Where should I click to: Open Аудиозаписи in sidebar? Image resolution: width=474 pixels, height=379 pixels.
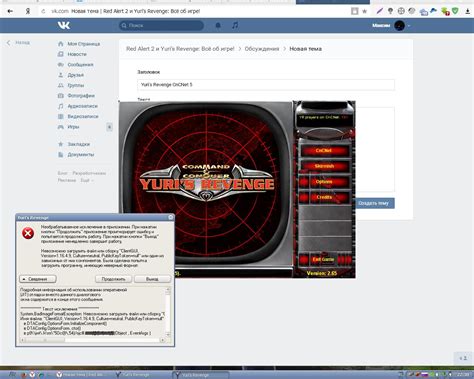tap(83, 106)
